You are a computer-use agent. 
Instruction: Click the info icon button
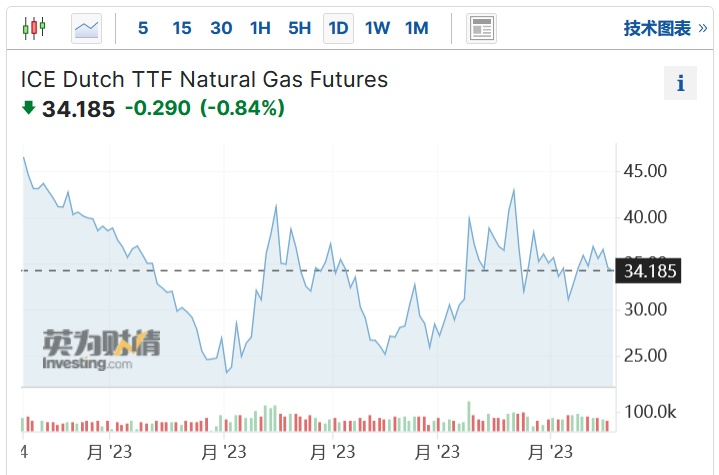pyautogui.click(x=681, y=84)
